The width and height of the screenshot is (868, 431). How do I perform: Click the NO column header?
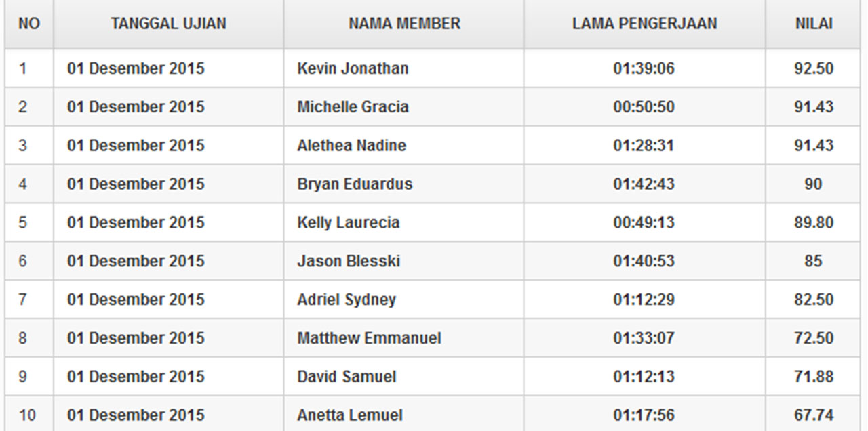tap(29, 24)
